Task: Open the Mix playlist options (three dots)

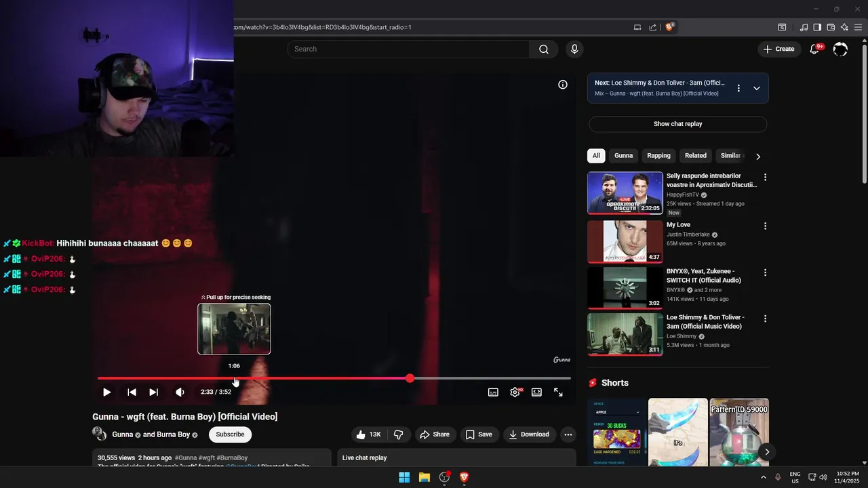Action: [738, 88]
